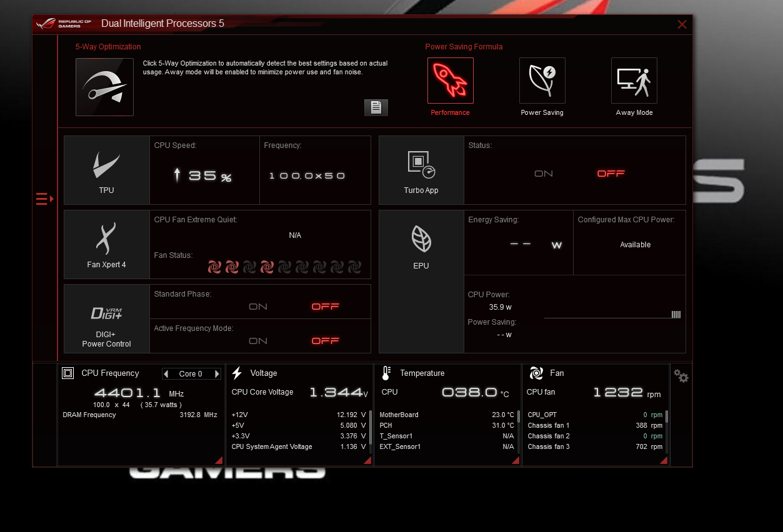783x532 pixels.
Task: Click the DRAM Frequency 3192.8 MHz row
Action: [x=140, y=415]
